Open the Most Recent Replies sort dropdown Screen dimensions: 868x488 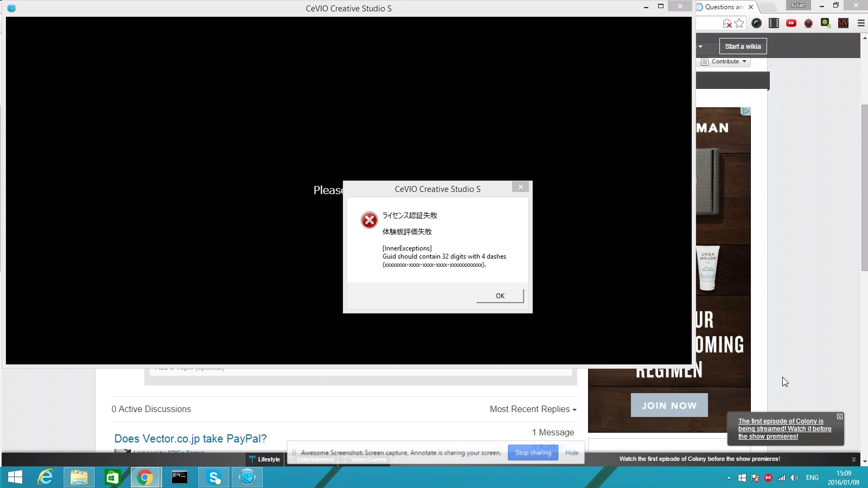click(533, 409)
